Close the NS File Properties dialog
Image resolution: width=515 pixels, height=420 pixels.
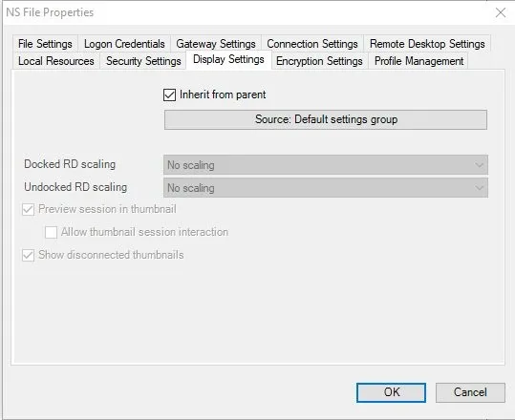coord(501,12)
